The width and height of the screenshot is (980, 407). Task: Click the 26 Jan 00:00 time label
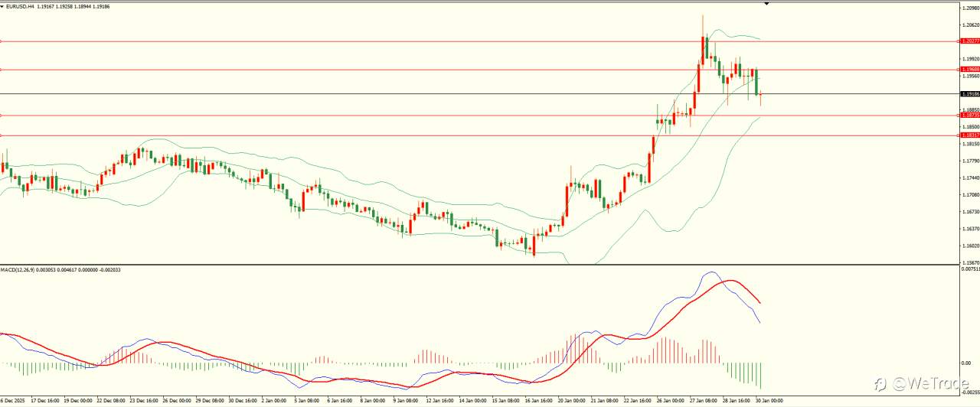(671, 400)
